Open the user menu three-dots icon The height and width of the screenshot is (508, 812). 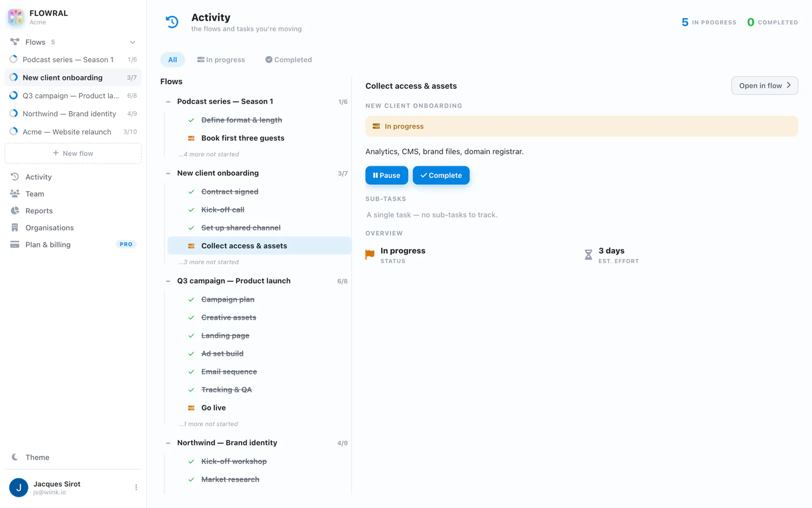pyautogui.click(x=136, y=488)
